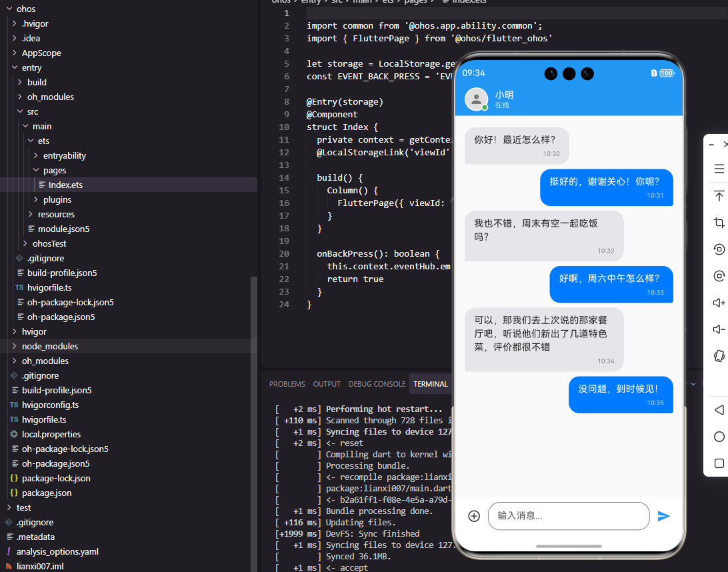The image size is (728, 572).
Task: Click the 'return true' code line
Action: (x=355, y=279)
